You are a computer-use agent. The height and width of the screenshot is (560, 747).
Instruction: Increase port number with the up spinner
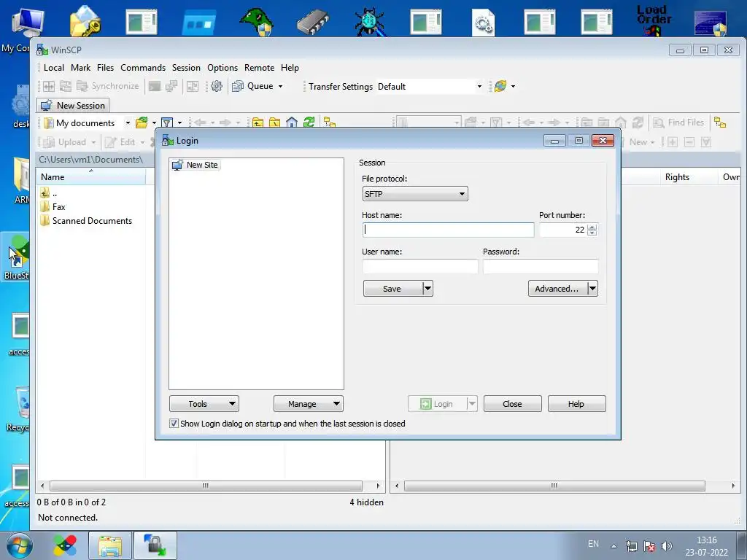[592, 227]
